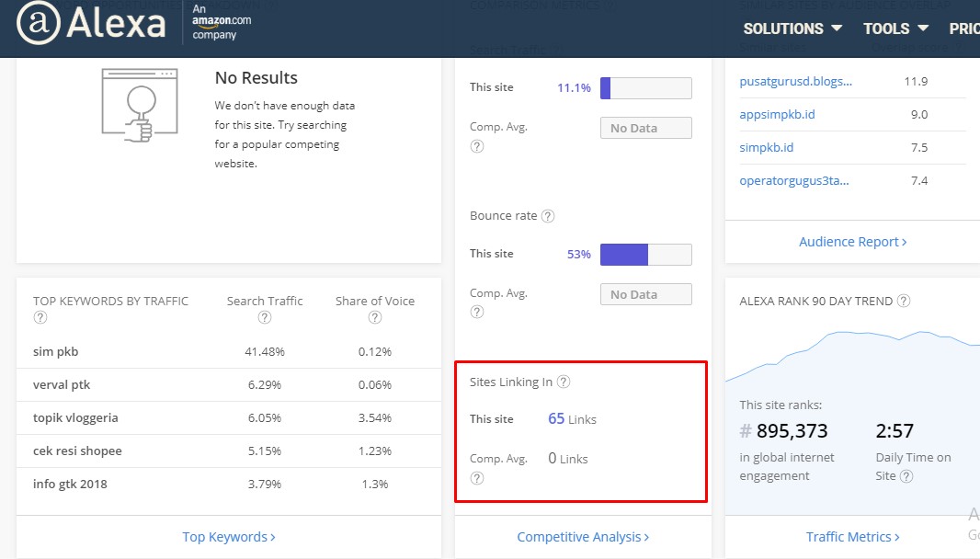Click the 0.06% share of voice value
This screenshot has width=980, height=559.
point(375,385)
